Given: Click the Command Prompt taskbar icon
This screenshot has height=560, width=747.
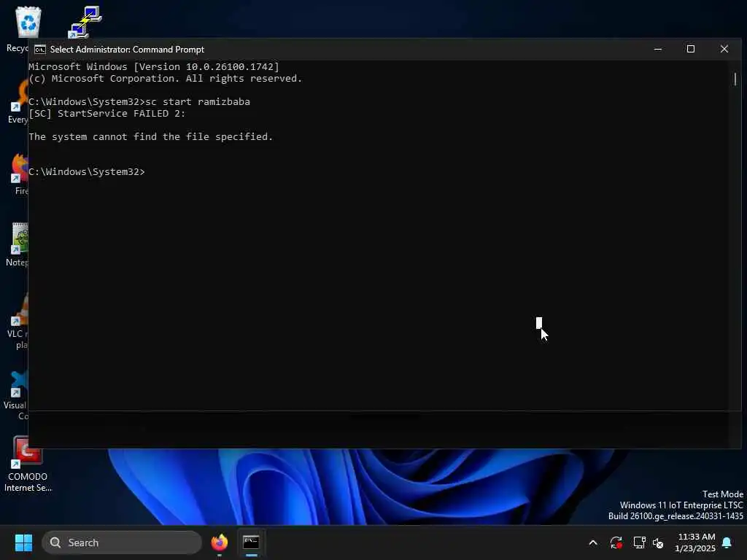Looking at the screenshot, I should 251,542.
